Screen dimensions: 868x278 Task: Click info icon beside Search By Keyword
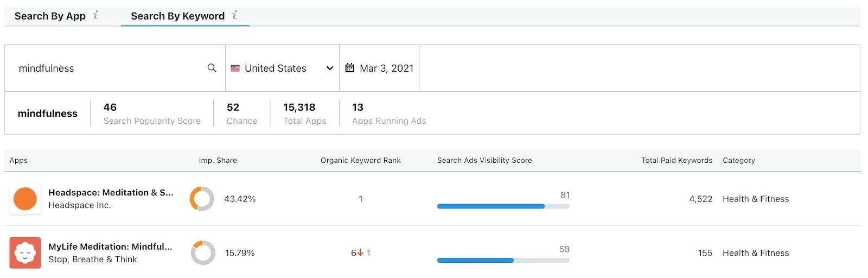point(234,15)
